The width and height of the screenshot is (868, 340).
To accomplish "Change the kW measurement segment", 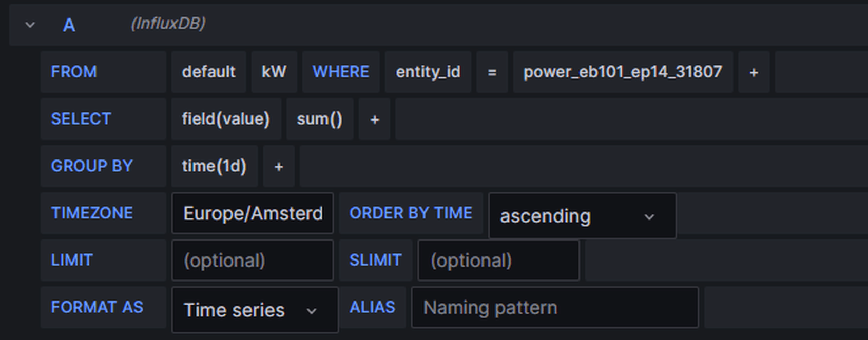I will (x=274, y=72).
